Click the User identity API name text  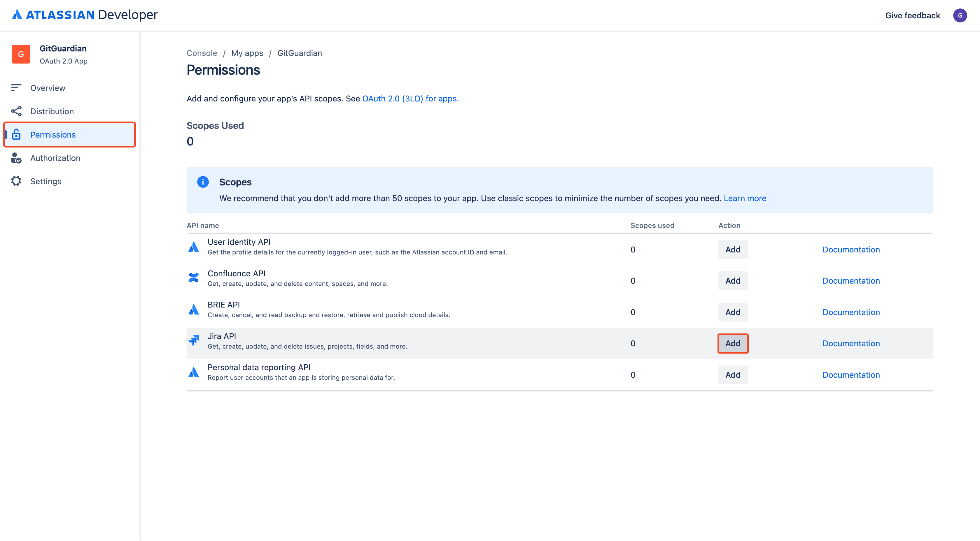pyautogui.click(x=239, y=242)
